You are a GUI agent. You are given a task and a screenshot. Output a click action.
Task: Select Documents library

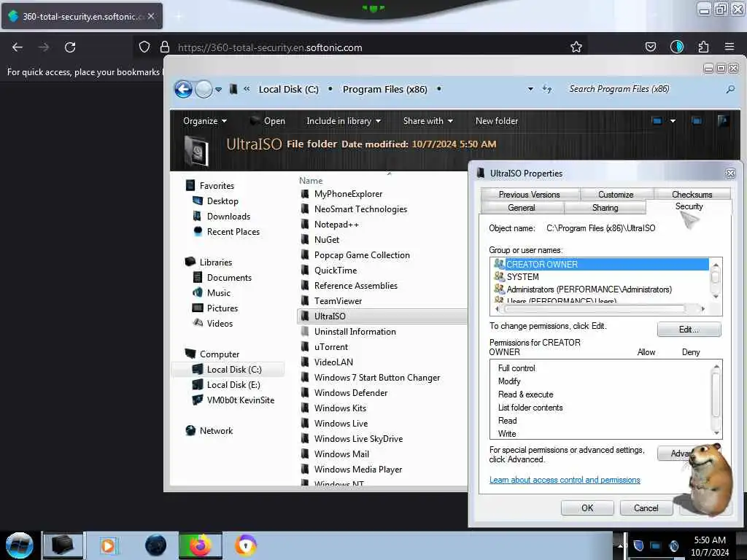pos(228,278)
